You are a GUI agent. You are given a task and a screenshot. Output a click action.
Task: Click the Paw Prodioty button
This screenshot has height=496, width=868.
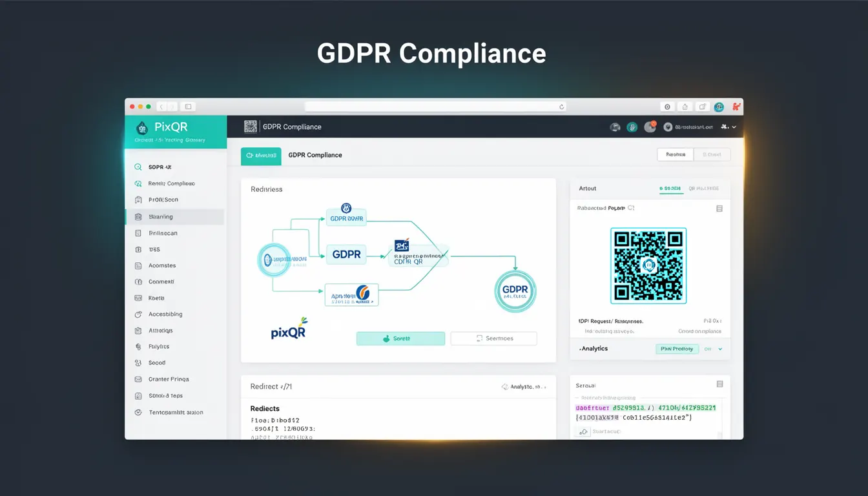coord(677,349)
